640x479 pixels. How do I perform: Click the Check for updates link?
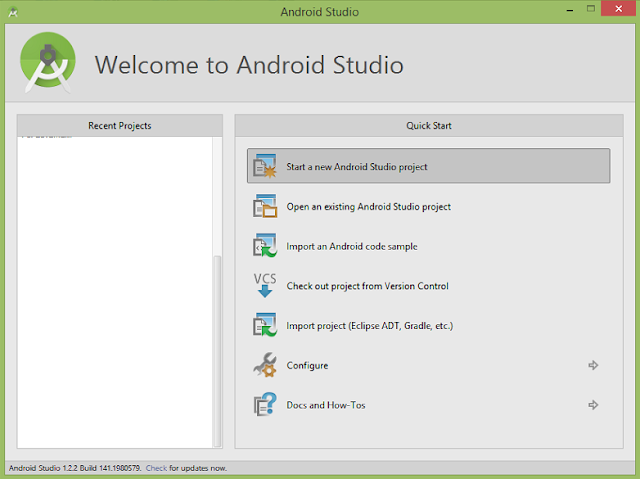(x=156, y=468)
